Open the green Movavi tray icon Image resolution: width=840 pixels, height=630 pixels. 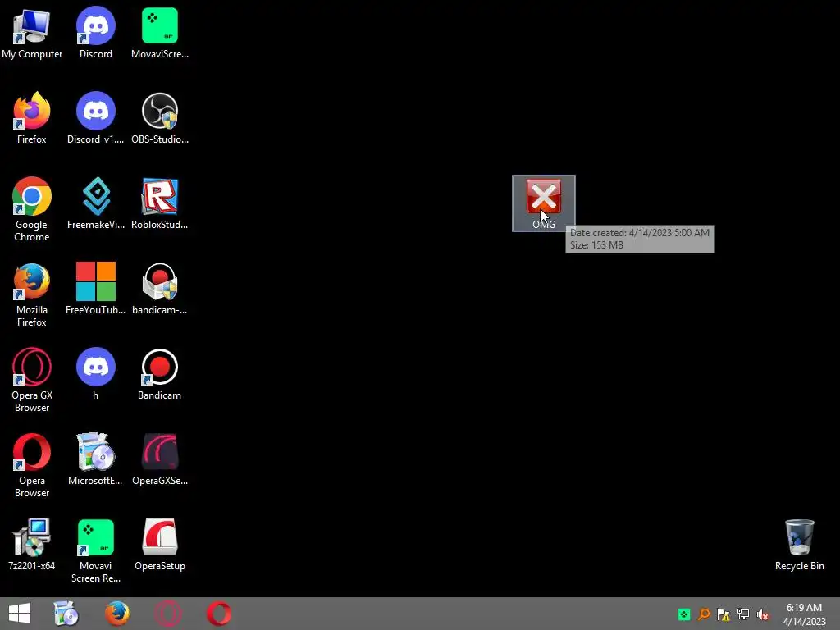(x=684, y=614)
